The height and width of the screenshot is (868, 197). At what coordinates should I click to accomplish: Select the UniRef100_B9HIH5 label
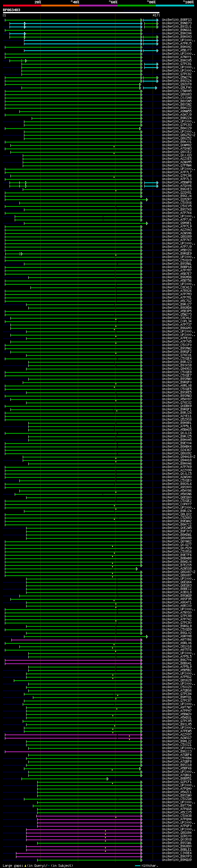177,61
